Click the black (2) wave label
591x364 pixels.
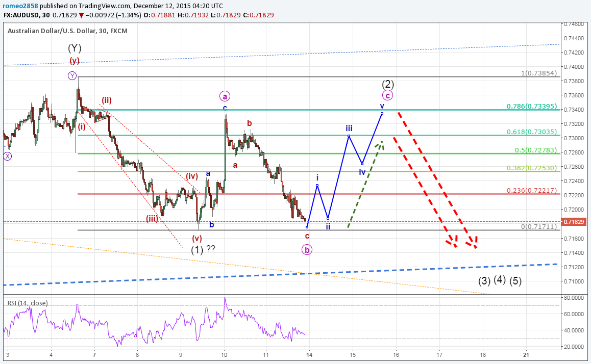pyautogui.click(x=388, y=84)
